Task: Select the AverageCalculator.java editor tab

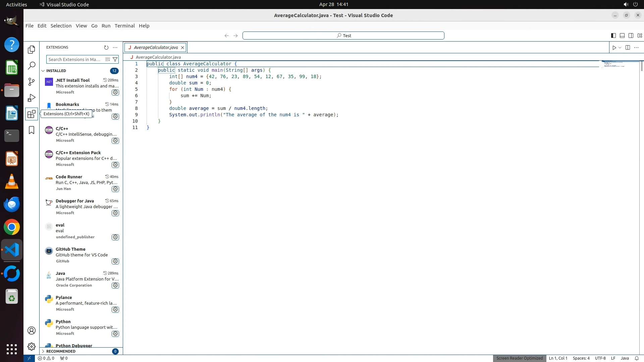Action: click(156, 47)
